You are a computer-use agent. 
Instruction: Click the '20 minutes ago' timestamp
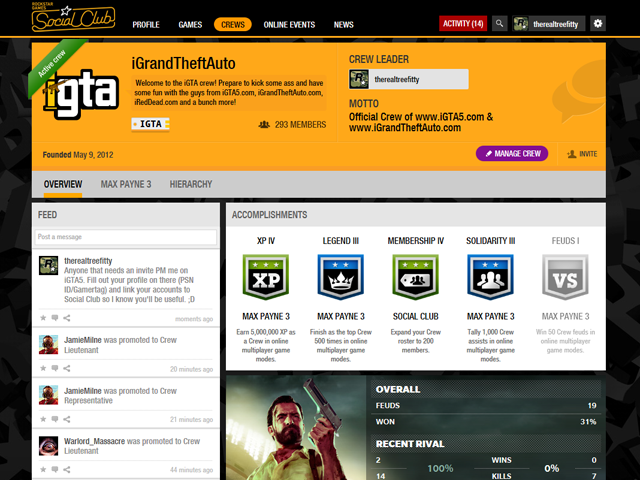coord(191,369)
